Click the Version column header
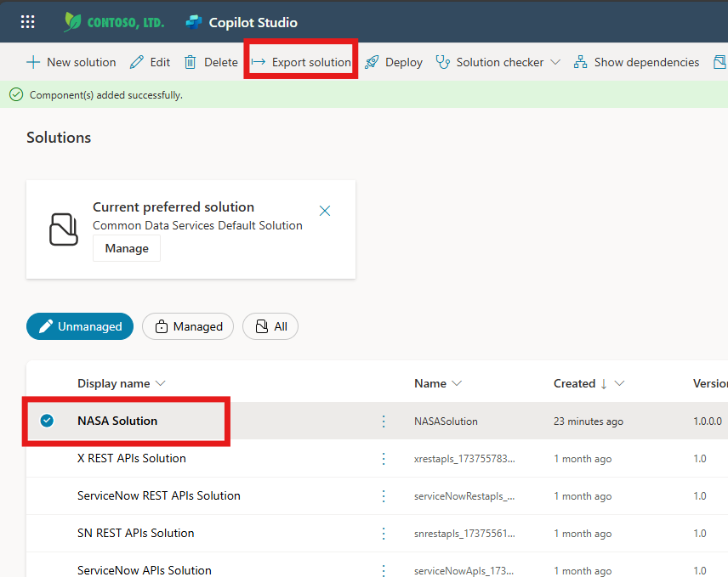 pos(710,383)
